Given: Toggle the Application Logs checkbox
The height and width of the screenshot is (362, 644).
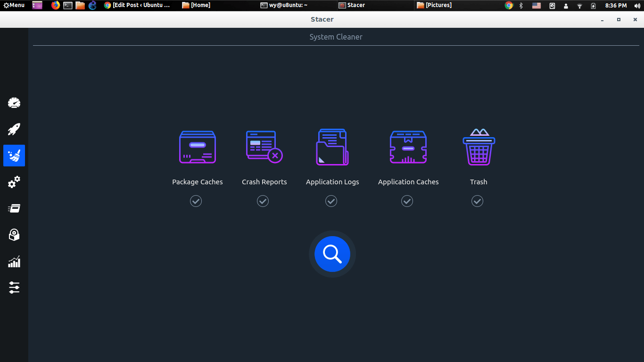Looking at the screenshot, I should click(x=331, y=201).
